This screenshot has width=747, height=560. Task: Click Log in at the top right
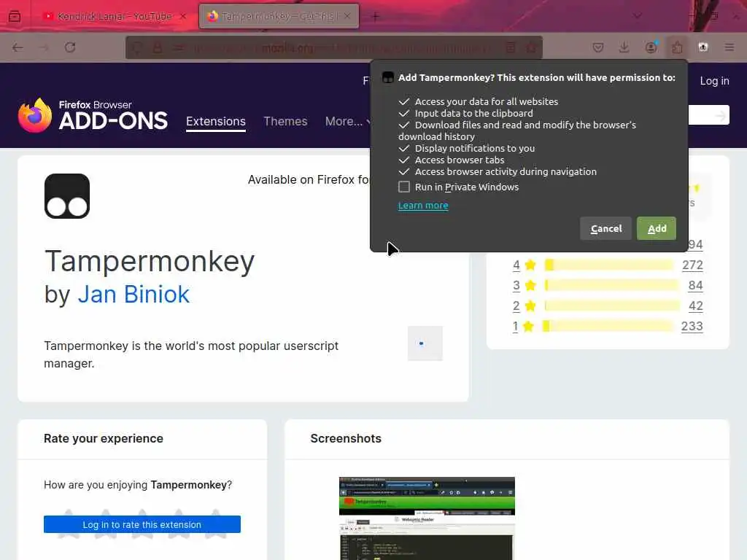714,81
